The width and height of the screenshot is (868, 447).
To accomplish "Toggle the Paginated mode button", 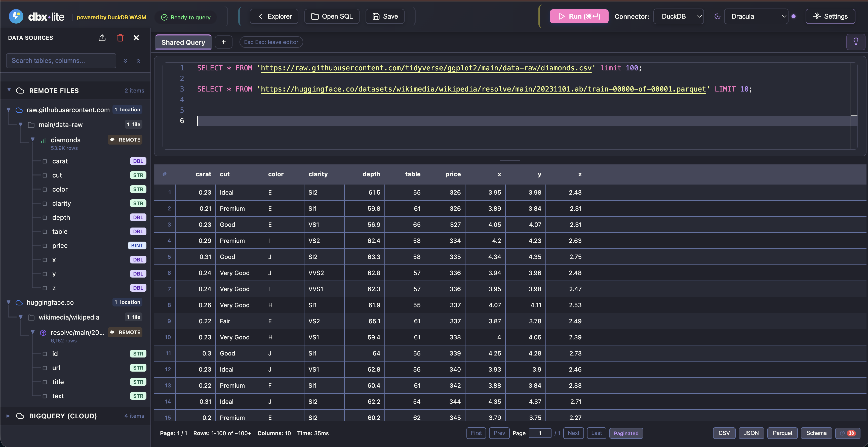I will [x=626, y=433].
